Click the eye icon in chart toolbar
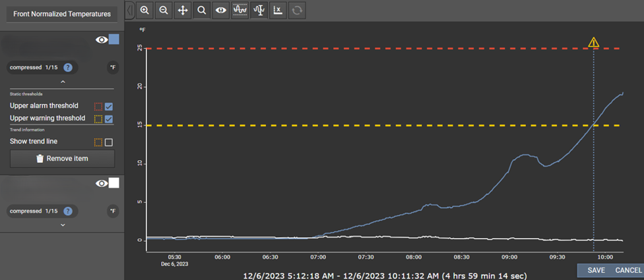Image resolution: width=644 pixels, height=280 pixels. [221, 11]
